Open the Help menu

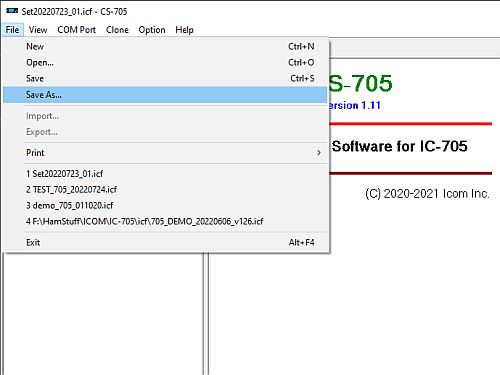[184, 30]
